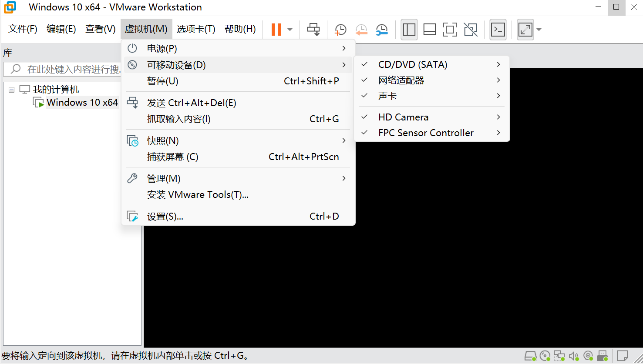Click the webcam status bar icon
Viewport: 643px width, 364px height.
(x=588, y=356)
